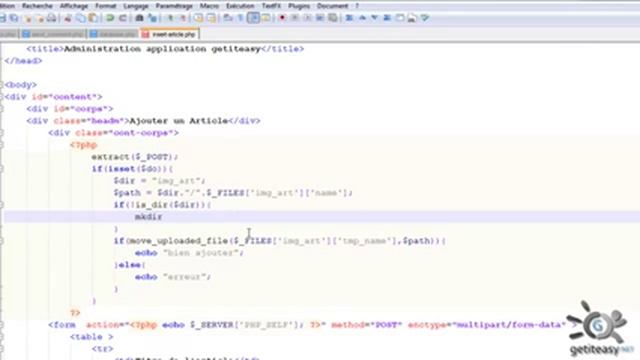This screenshot has width=640, height=360.
Task: Click the Zoom In toolbar icon
Action: pos(170,18)
